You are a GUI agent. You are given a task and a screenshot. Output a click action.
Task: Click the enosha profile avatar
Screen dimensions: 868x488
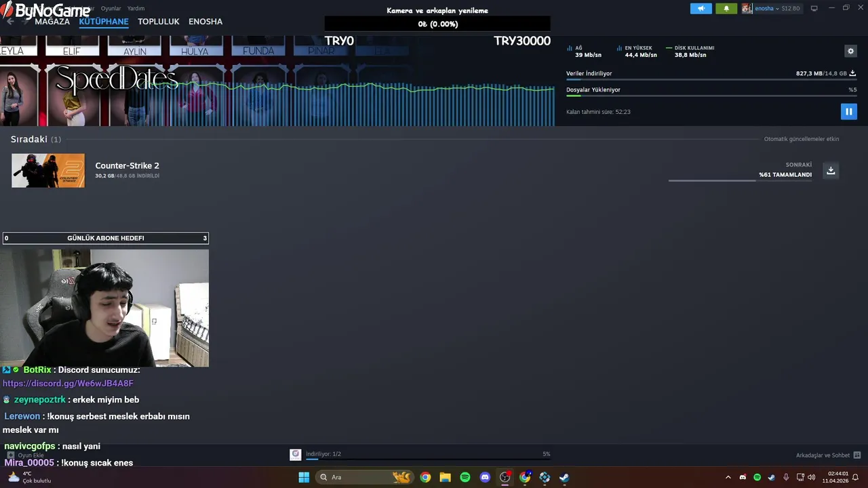(x=747, y=8)
